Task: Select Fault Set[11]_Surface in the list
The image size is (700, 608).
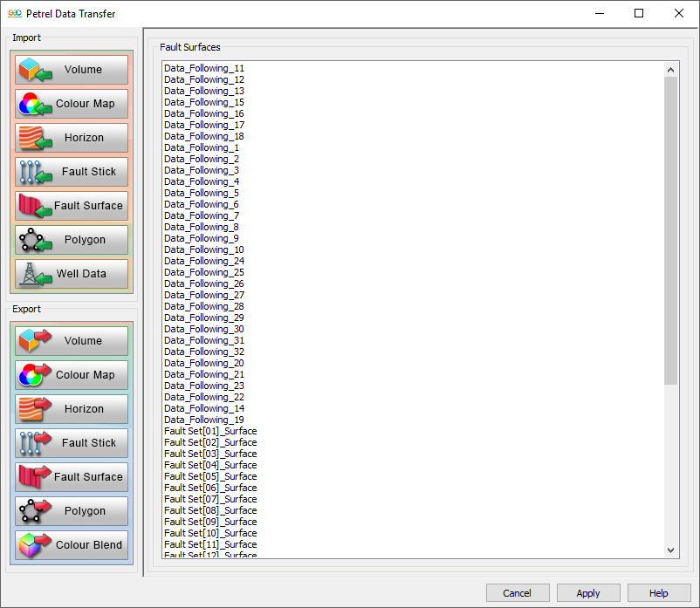Action: pyautogui.click(x=210, y=544)
